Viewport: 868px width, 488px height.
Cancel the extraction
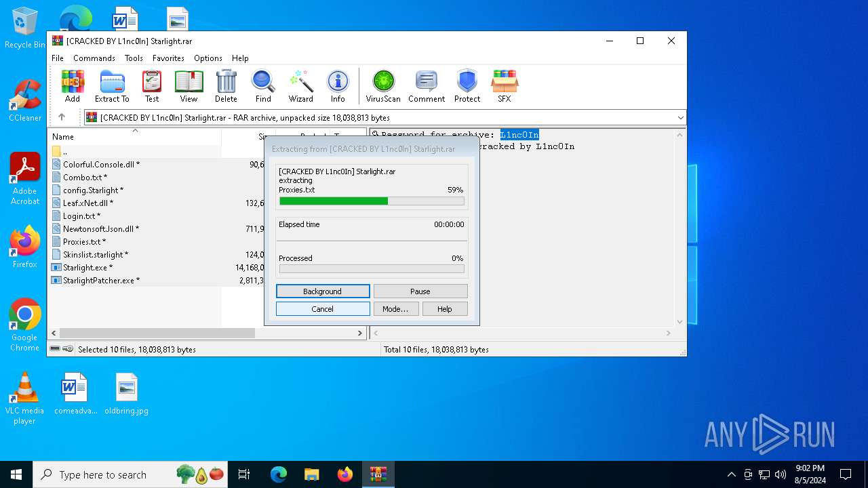tap(323, 309)
